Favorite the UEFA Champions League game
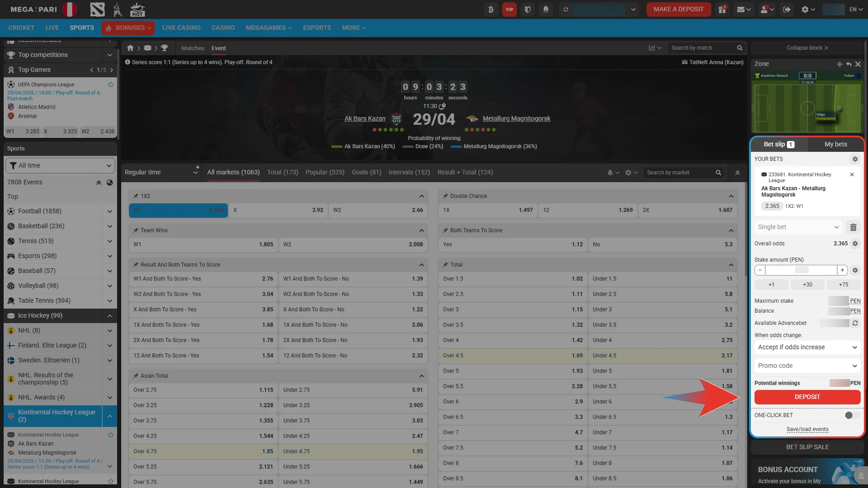The width and height of the screenshot is (868, 488). 111,84
